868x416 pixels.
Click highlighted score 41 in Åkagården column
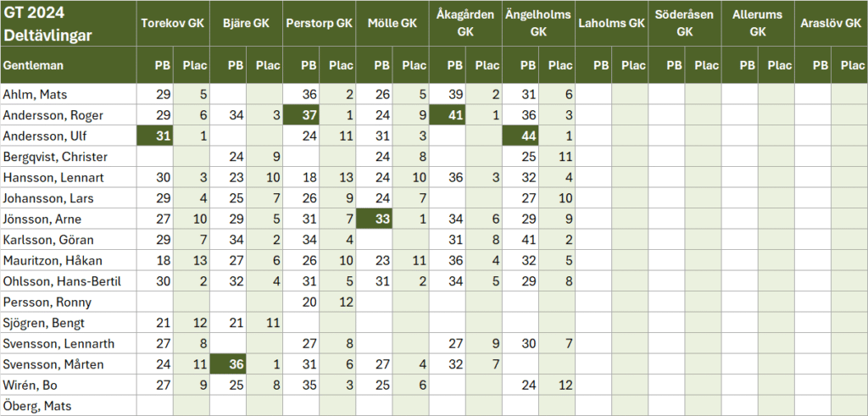click(447, 115)
